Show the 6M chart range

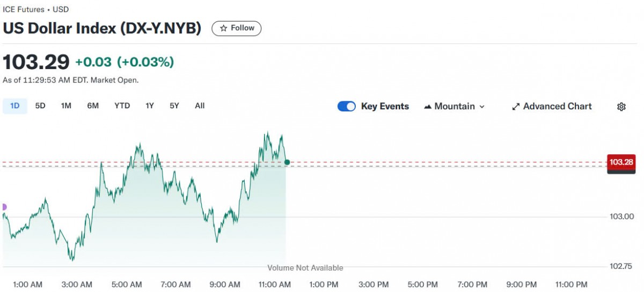point(93,106)
